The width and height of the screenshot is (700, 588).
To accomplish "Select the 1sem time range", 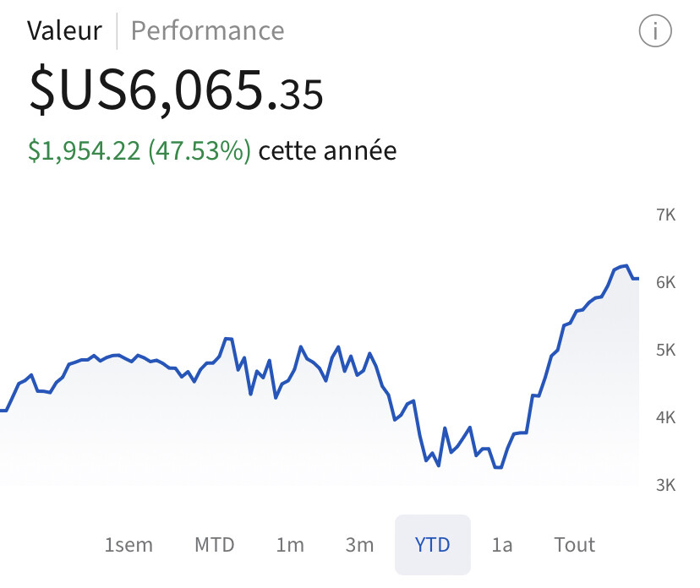I will click(x=129, y=545).
